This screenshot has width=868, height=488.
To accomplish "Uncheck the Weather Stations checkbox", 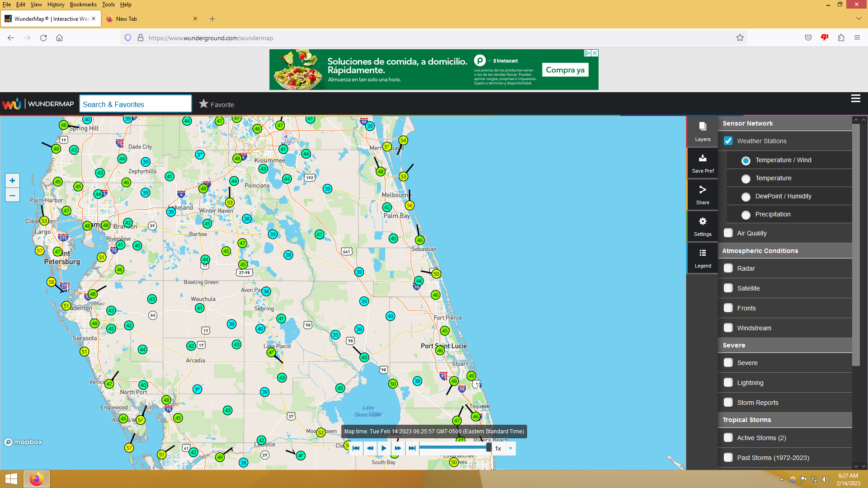I will 728,141.
